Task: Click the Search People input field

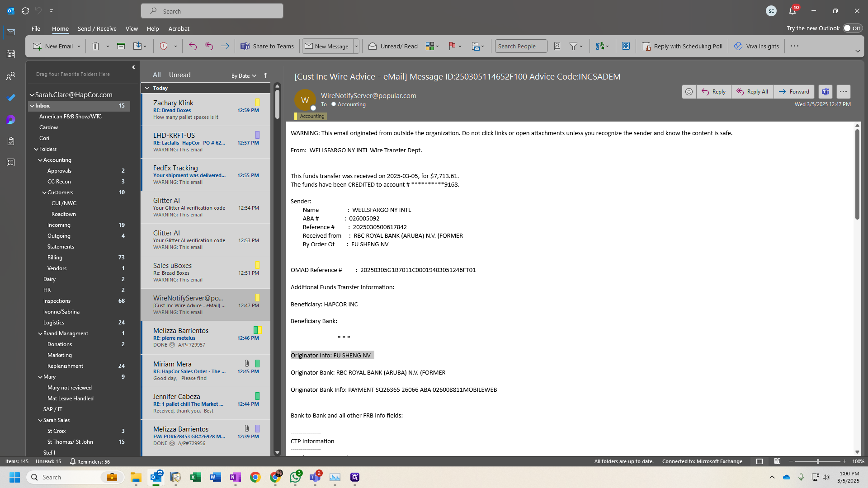Action: [521, 46]
